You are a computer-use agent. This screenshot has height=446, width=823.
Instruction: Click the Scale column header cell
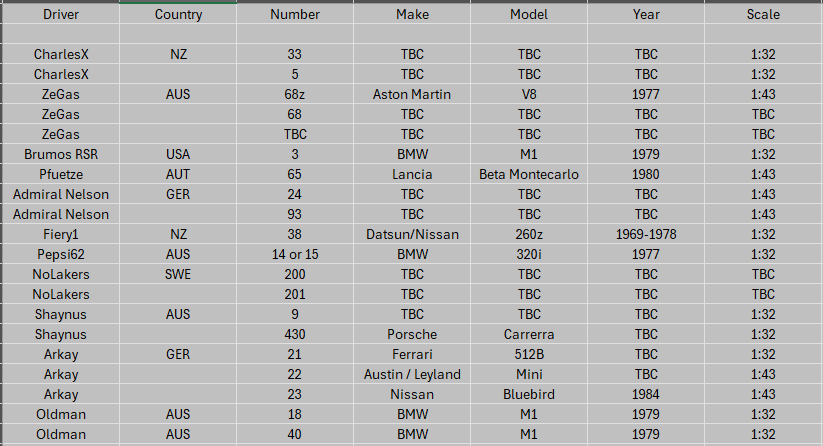point(763,15)
